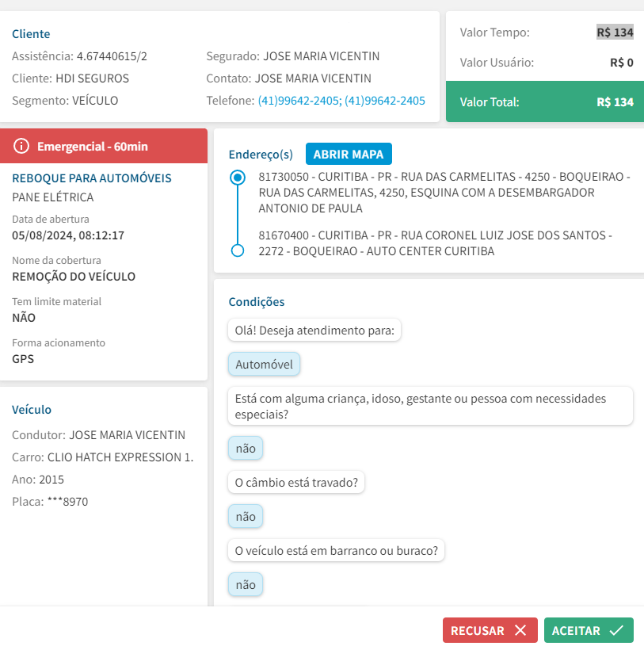This screenshot has width=644, height=646.
Task: Click the highlighted R$ 134 Valor Tempo
Action: coord(615,32)
